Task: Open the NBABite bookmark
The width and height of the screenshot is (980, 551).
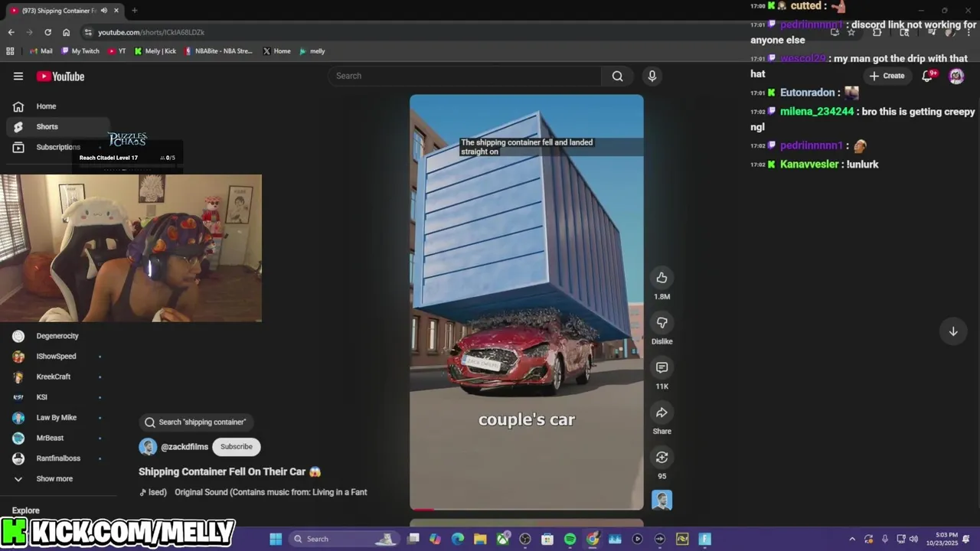Action: pyautogui.click(x=218, y=51)
